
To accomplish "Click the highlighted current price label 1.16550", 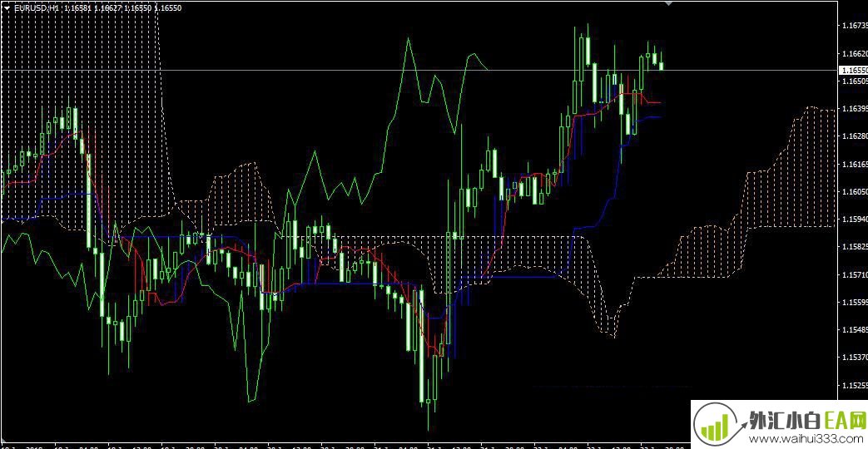I will point(854,70).
